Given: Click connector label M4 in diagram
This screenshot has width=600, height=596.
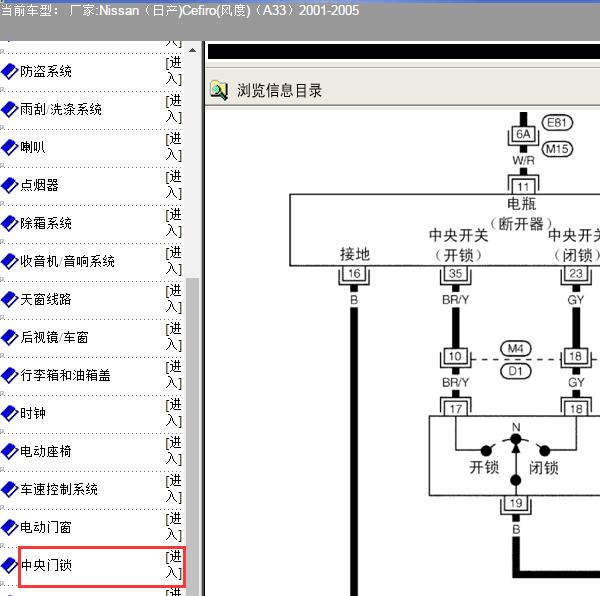Looking at the screenshot, I should [515, 348].
